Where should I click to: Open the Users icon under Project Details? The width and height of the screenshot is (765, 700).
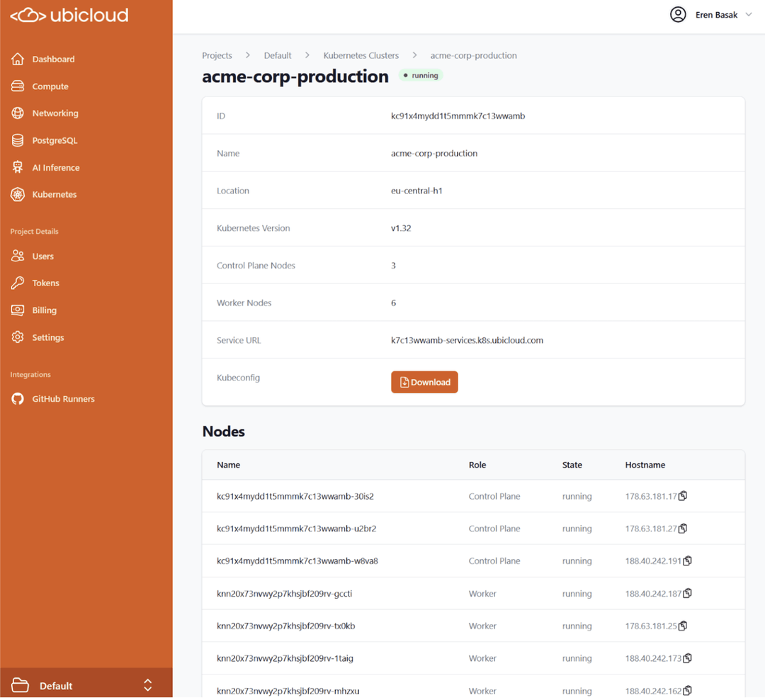[18, 256]
